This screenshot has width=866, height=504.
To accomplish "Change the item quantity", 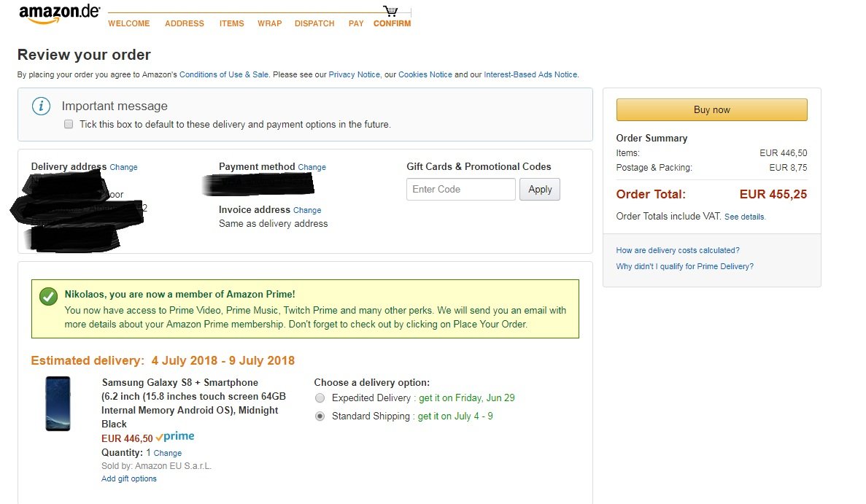I will coord(167,453).
